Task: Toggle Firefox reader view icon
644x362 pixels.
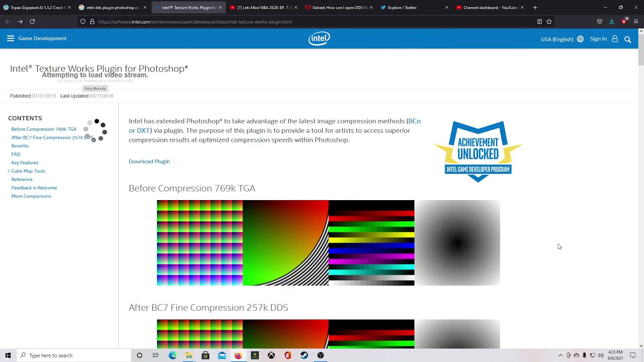Action: coord(539,22)
